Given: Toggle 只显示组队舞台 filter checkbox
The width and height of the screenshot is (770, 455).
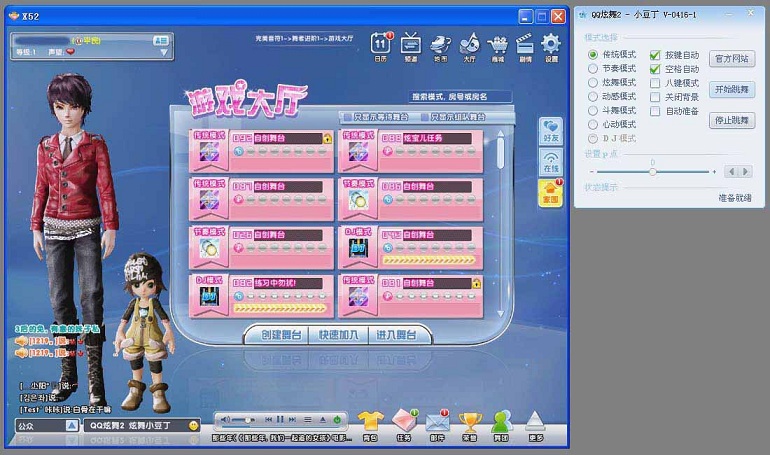Looking at the screenshot, I should (x=425, y=117).
